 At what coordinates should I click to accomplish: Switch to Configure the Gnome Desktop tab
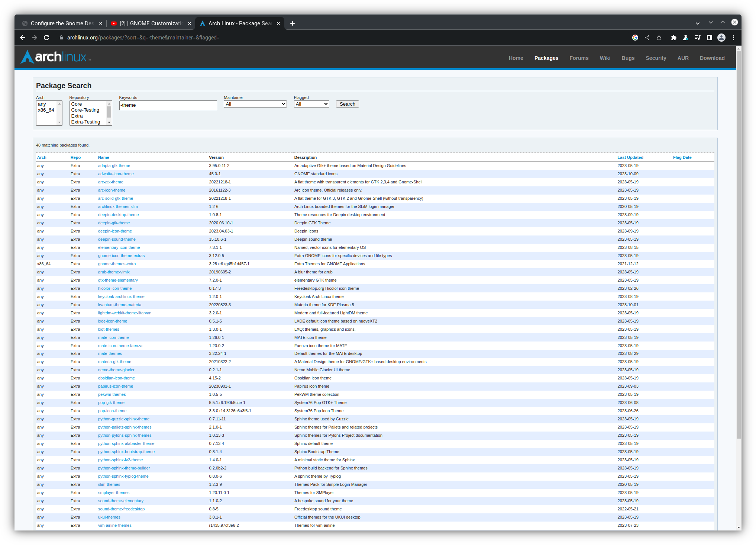(x=62, y=23)
